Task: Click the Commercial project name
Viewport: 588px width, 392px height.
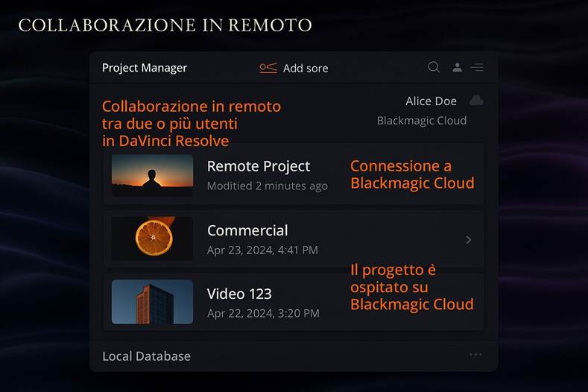Action: tap(247, 230)
